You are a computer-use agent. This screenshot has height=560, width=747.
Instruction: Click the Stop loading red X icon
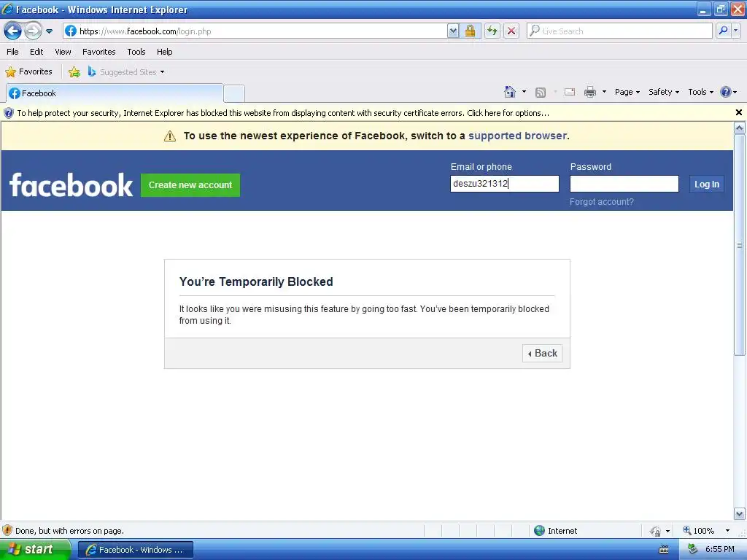click(511, 31)
